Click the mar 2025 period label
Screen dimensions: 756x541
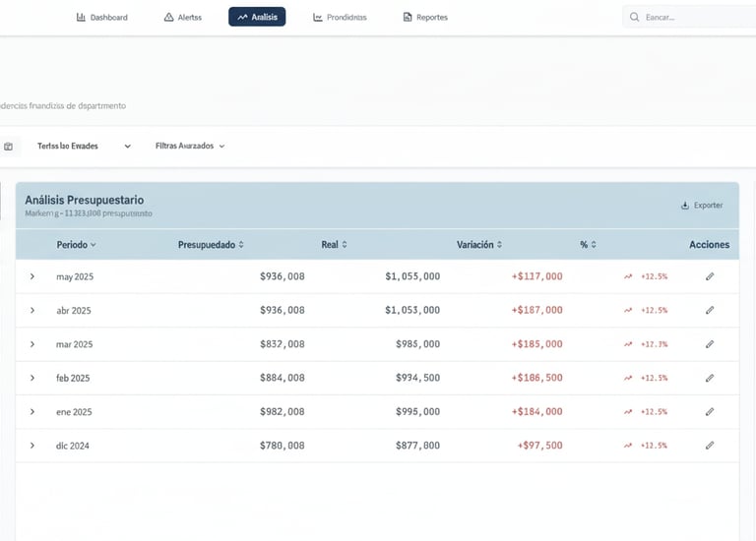coord(74,344)
